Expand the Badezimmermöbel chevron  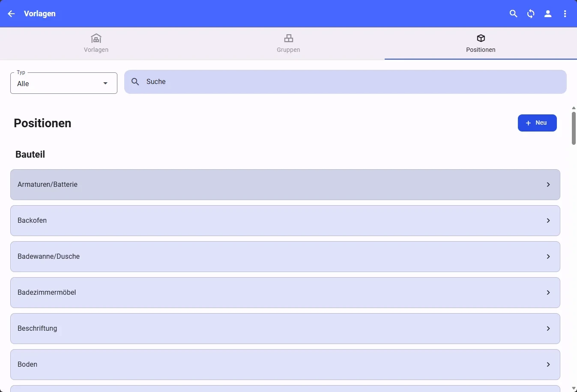[x=548, y=293]
